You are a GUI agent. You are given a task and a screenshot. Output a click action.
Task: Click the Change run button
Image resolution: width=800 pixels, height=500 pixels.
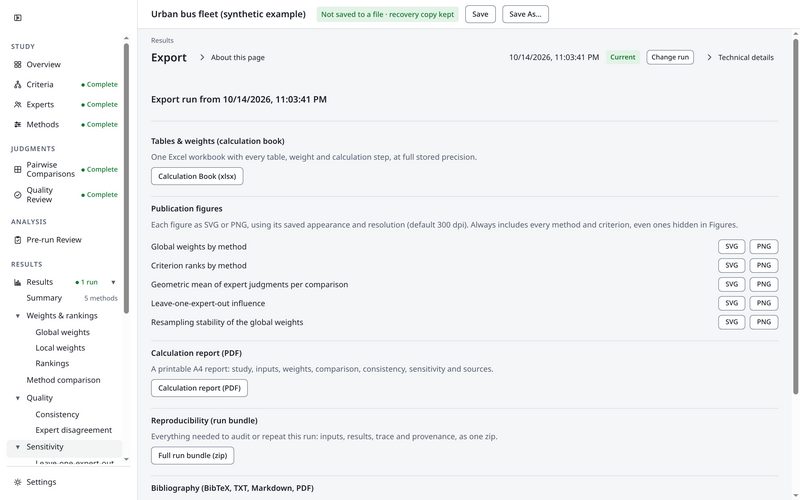point(670,57)
